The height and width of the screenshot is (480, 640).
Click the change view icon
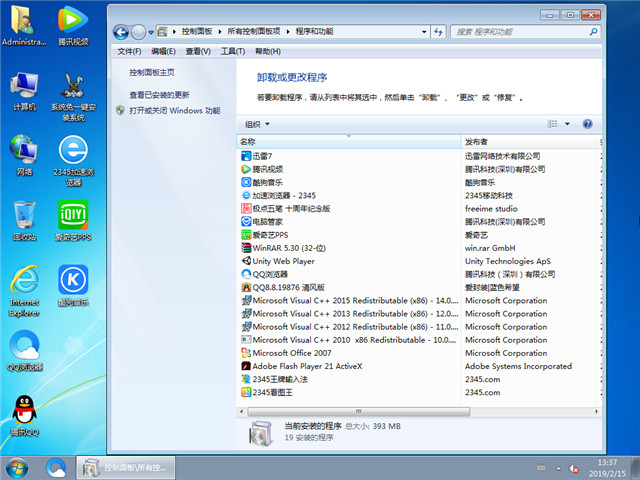tap(552, 124)
